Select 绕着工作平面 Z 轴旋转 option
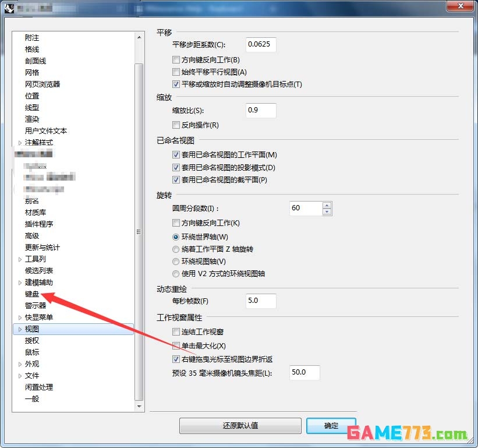The height and width of the screenshot is (448, 478). (176, 249)
